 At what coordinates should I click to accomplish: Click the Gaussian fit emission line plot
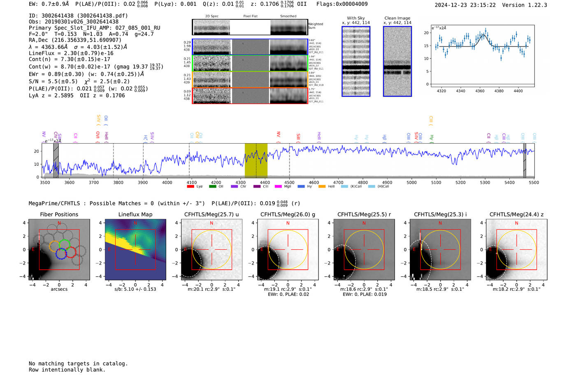[x=482, y=56]
